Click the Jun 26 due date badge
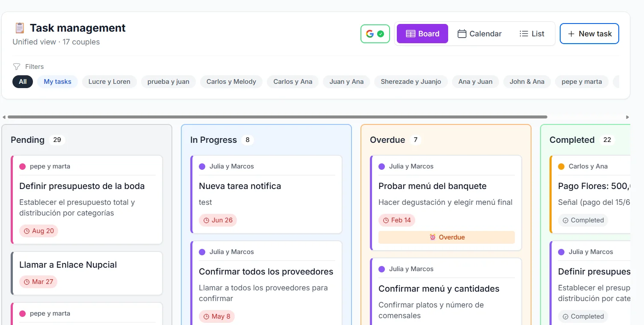Image resolution: width=644 pixels, height=325 pixels. click(x=218, y=220)
